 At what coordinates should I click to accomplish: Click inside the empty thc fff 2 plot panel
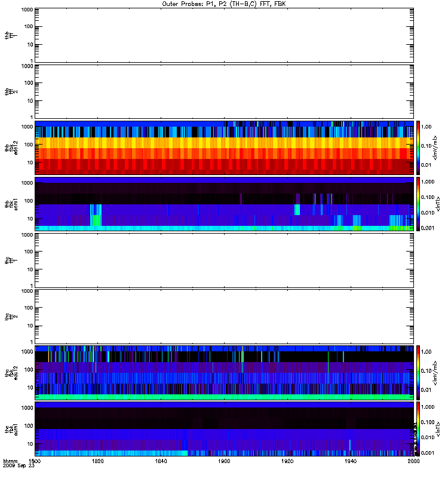(224, 317)
